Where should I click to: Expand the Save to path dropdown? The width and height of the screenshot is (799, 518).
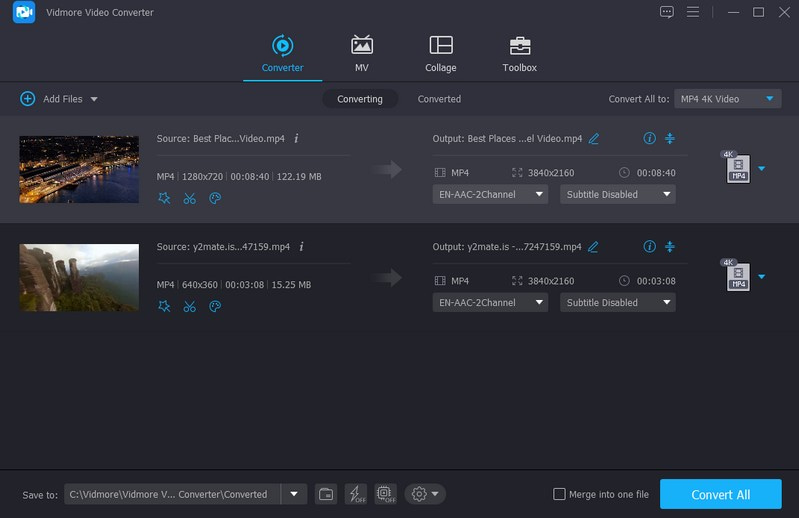tap(294, 494)
